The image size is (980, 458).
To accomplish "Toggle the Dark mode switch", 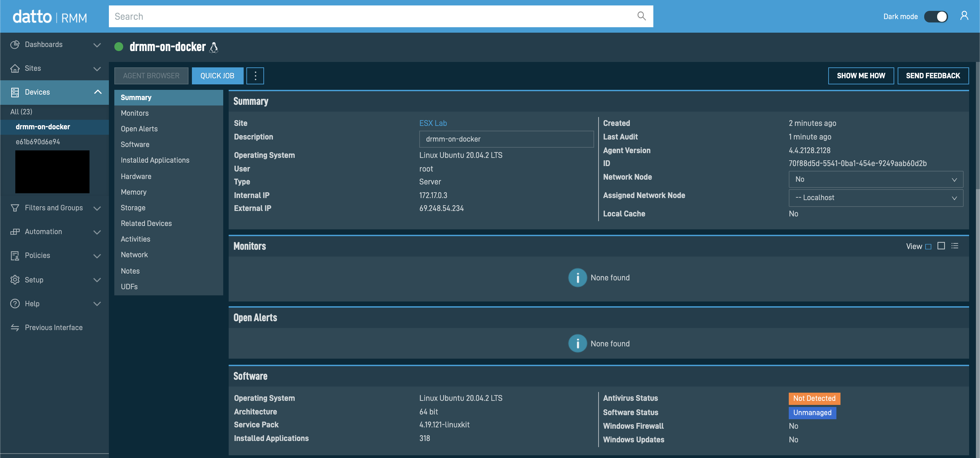I will [936, 16].
